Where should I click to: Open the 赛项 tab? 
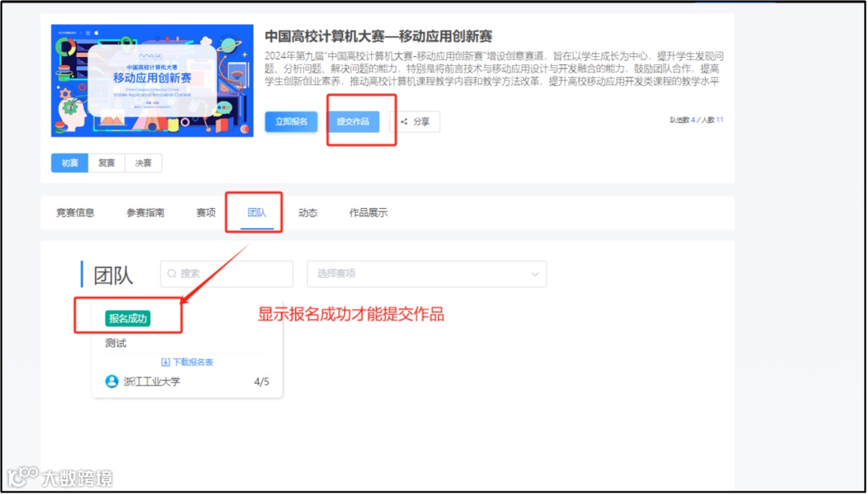point(206,213)
